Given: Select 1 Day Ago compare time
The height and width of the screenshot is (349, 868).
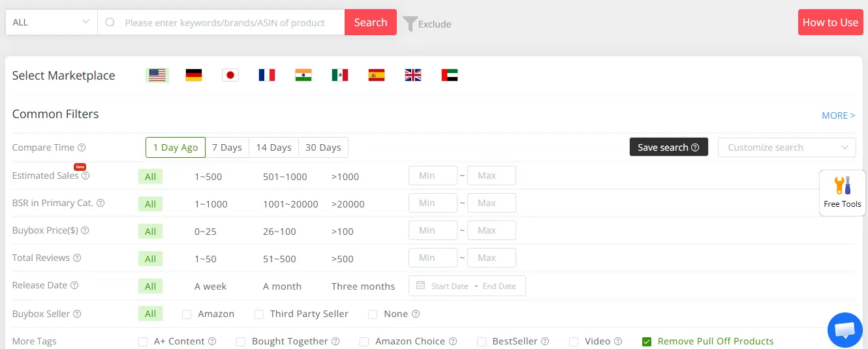Looking at the screenshot, I should click(176, 147).
